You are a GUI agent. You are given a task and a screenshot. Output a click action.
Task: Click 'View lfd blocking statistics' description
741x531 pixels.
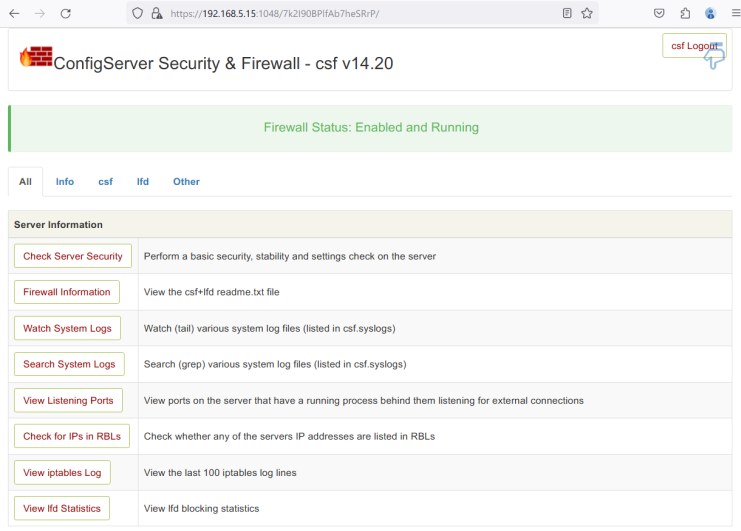(x=201, y=508)
